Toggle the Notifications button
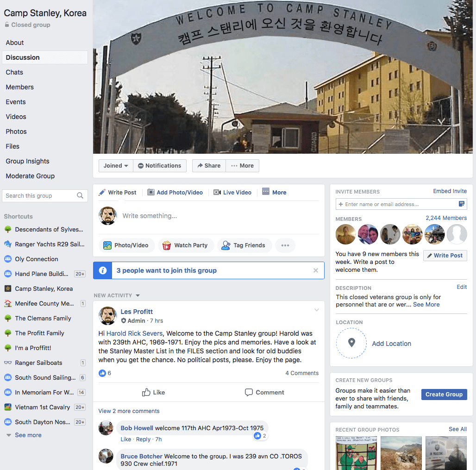 tap(160, 166)
